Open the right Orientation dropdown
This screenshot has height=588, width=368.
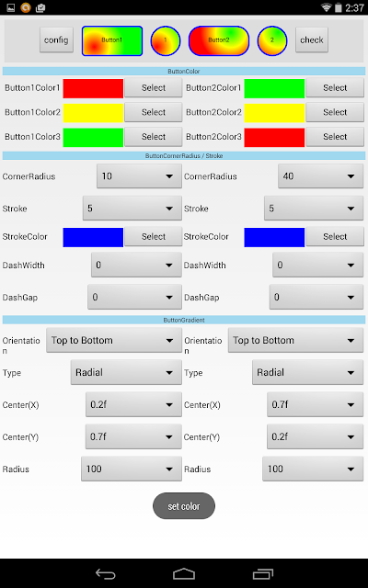[x=295, y=340]
